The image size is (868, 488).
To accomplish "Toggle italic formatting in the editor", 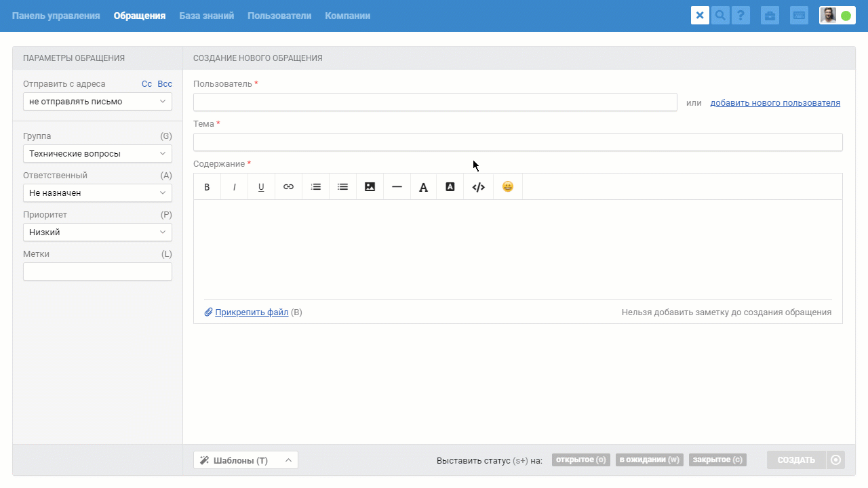I will coord(235,187).
